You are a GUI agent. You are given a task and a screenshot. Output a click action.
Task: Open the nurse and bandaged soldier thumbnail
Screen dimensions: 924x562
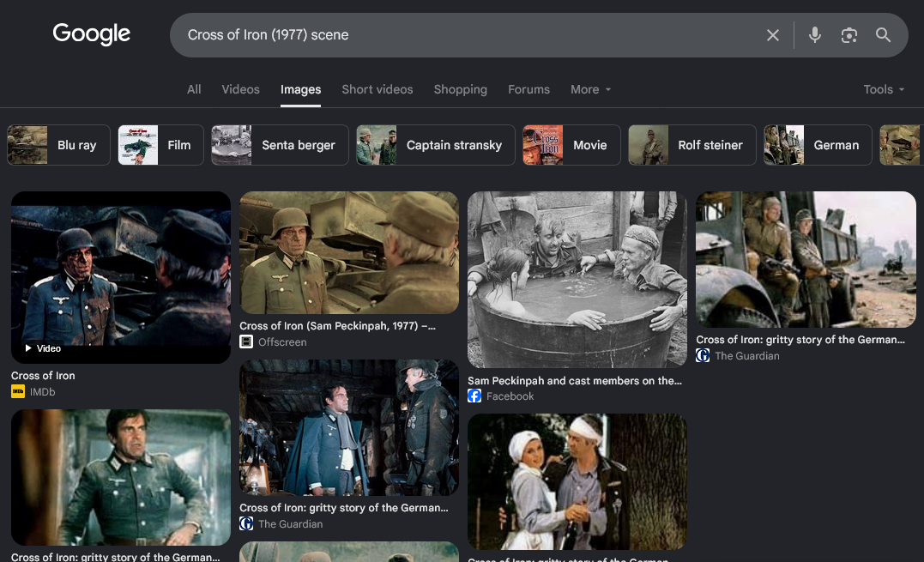click(x=577, y=482)
